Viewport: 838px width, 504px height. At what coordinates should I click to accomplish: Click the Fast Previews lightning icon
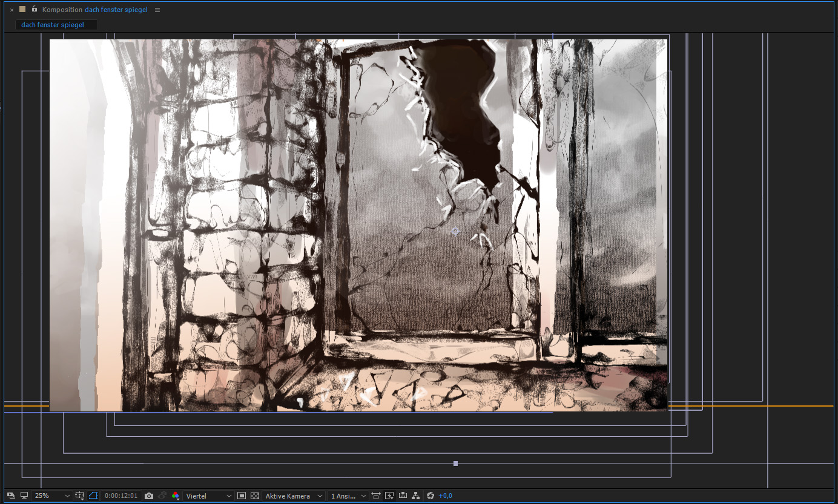click(x=389, y=496)
